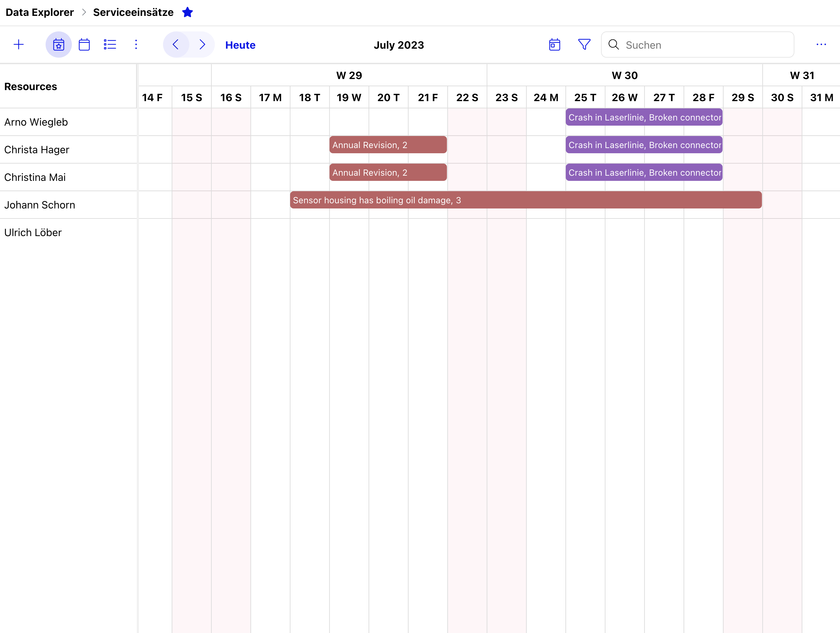Click the 31 M day header

tap(821, 98)
